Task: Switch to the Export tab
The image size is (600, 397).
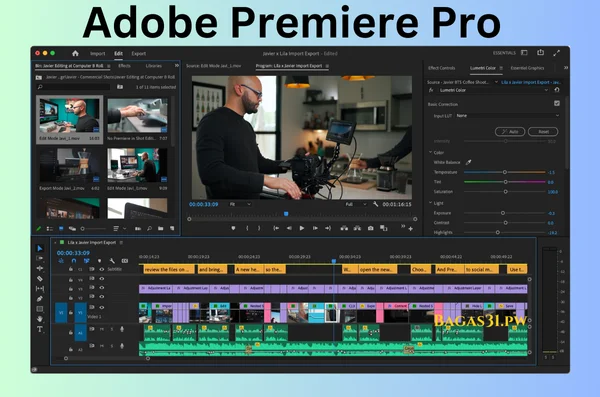Action: click(x=139, y=54)
